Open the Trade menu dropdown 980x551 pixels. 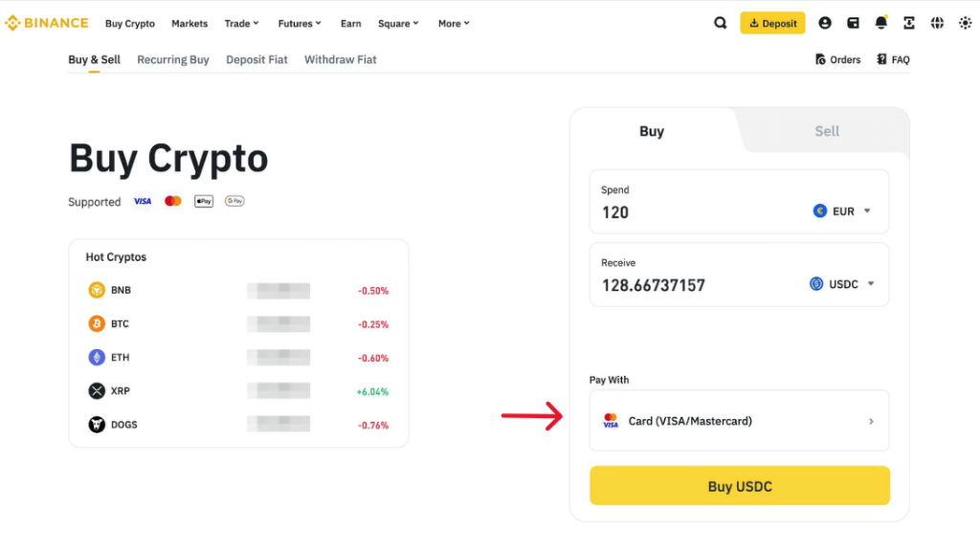242,23
